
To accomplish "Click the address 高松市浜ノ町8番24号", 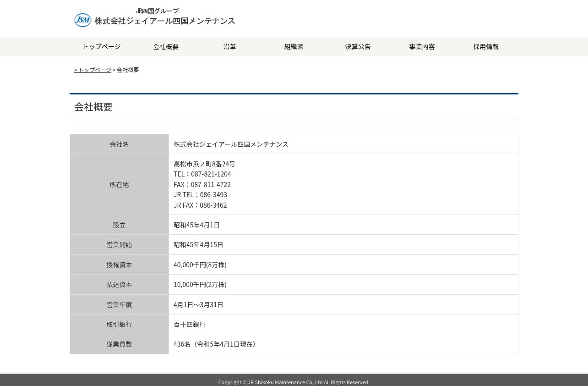I will [204, 164].
